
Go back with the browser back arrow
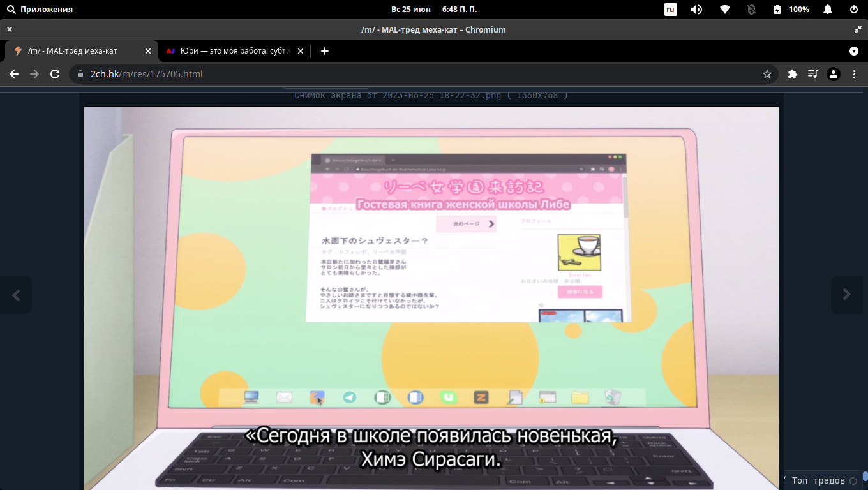[x=14, y=74]
